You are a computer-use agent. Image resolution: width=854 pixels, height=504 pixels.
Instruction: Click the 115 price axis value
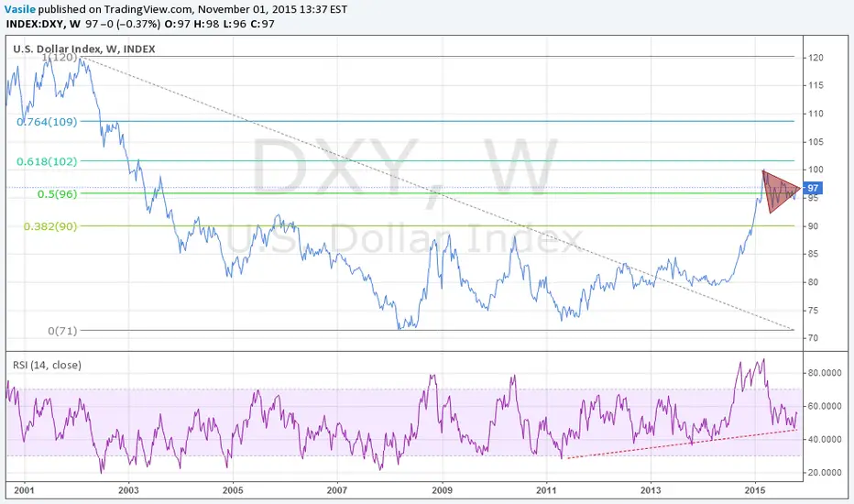816,85
